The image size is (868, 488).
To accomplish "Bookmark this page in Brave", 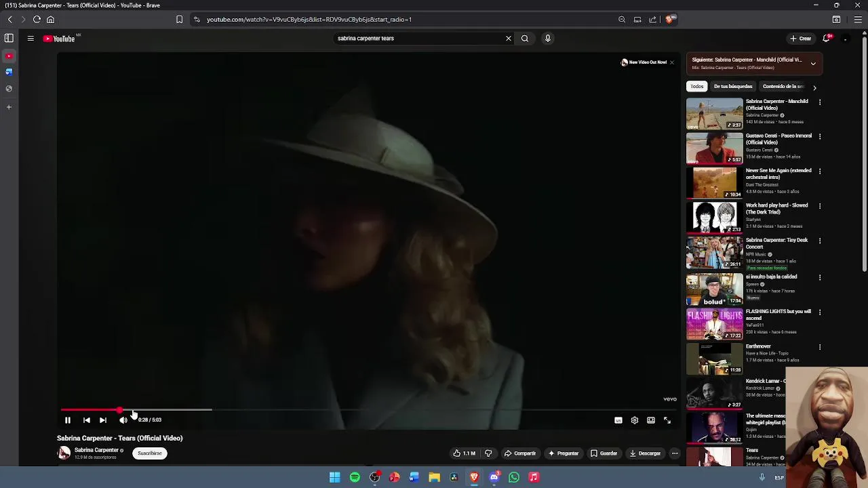I will (179, 20).
